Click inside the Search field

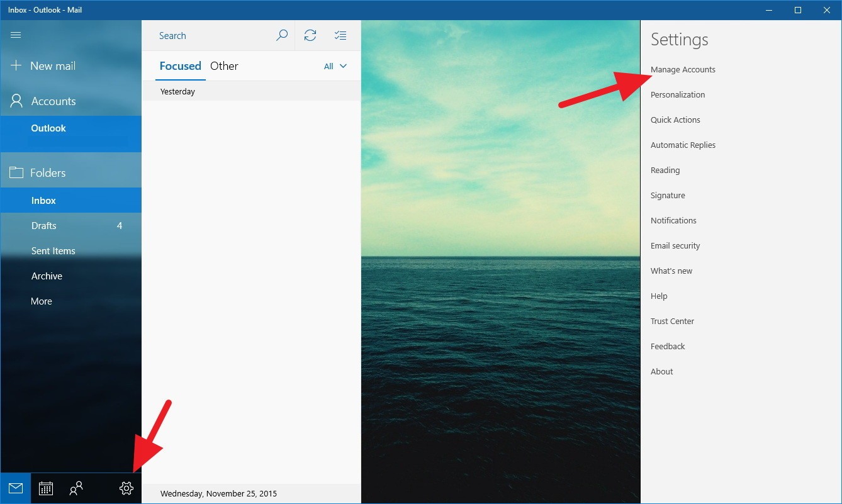tap(208, 35)
